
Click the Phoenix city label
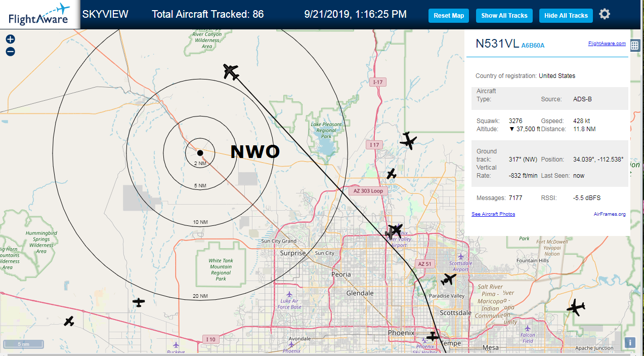(x=401, y=333)
